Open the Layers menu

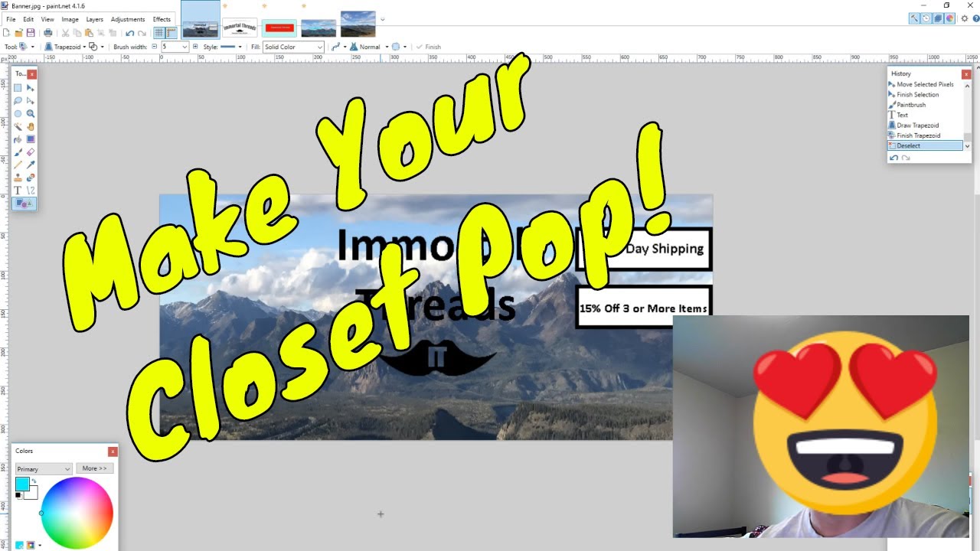95,19
